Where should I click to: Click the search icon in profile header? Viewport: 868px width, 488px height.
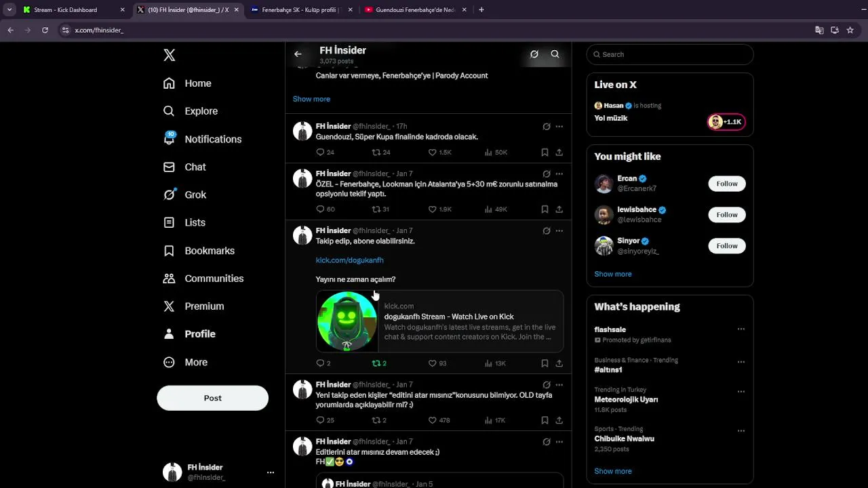point(555,54)
